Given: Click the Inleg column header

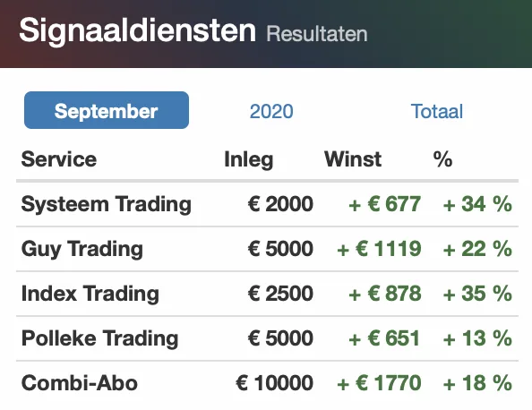Looking at the screenshot, I should point(249,159).
